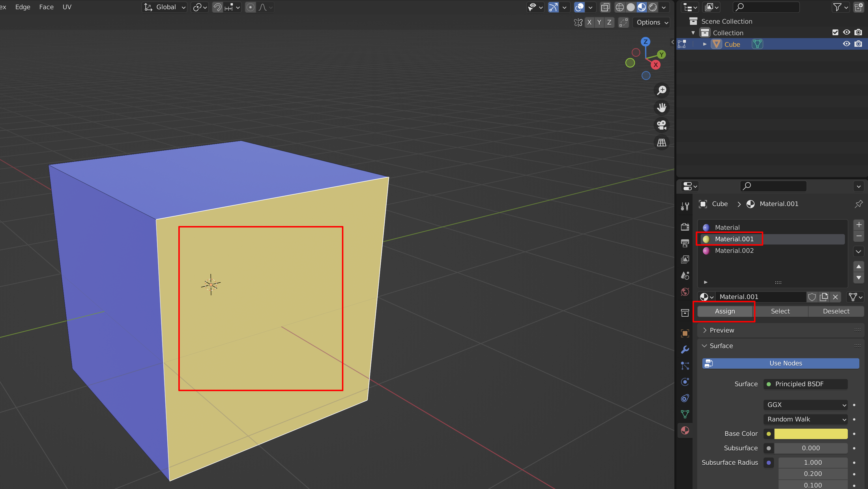This screenshot has width=868, height=489.
Task: Expand the Cube tree item in outliner
Action: (x=705, y=44)
